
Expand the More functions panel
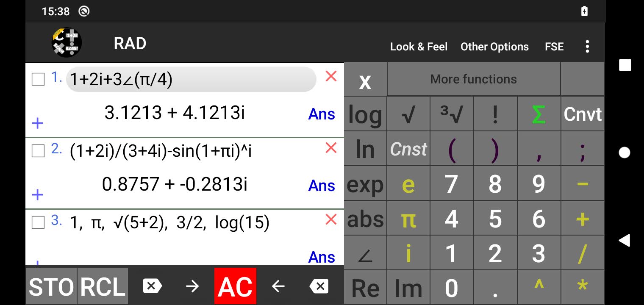(x=473, y=79)
